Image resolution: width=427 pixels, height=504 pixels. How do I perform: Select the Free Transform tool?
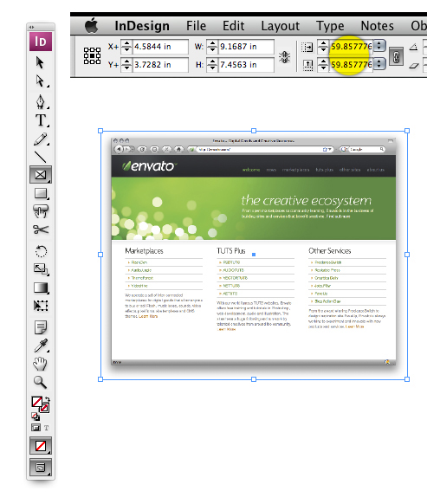41,306
